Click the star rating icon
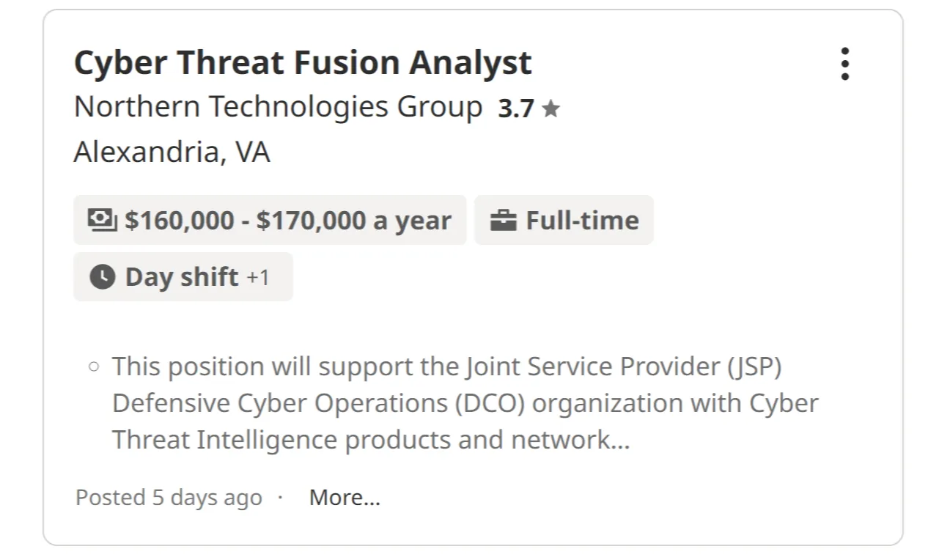Image resolution: width=939 pixels, height=560 pixels. point(551,109)
